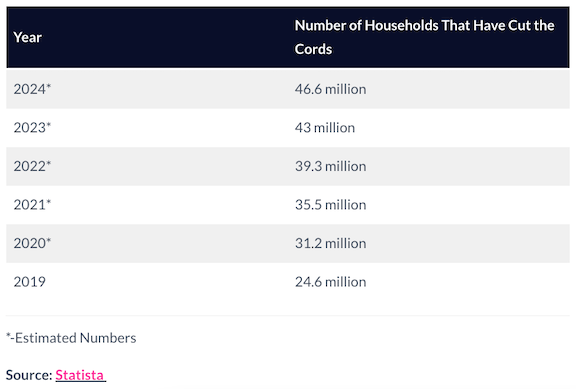This screenshot has height=389, width=576.
Task: Click the divider line above Estimated Numbers
Action: point(288,315)
